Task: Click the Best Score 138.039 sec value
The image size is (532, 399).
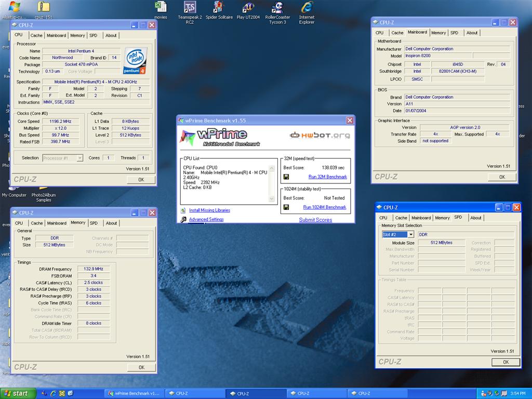Action: pyautogui.click(x=333, y=168)
